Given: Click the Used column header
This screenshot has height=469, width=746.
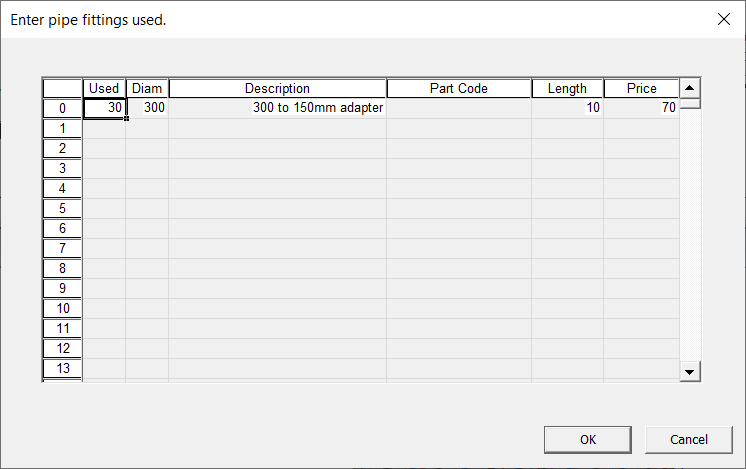Looking at the screenshot, I should [x=104, y=88].
